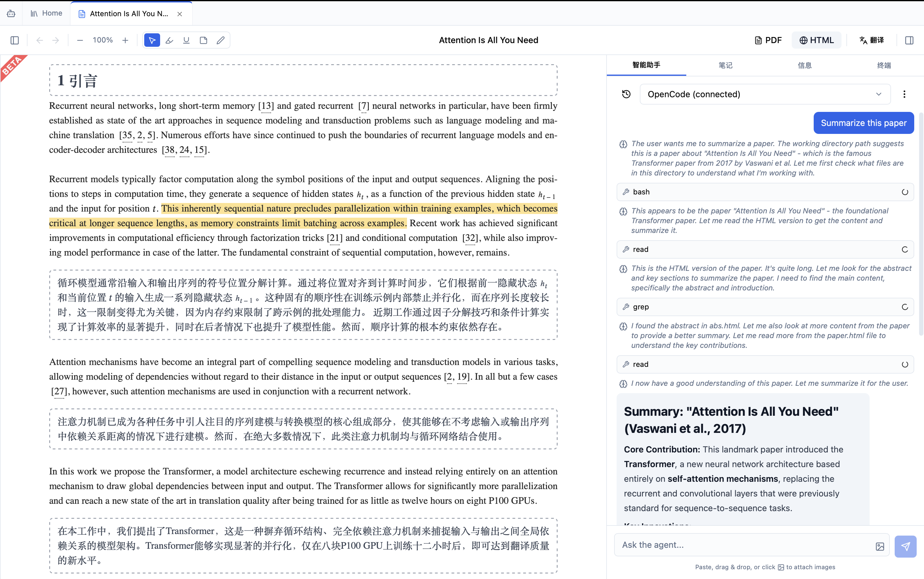Toggle the left sidebar panel

(x=15, y=40)
